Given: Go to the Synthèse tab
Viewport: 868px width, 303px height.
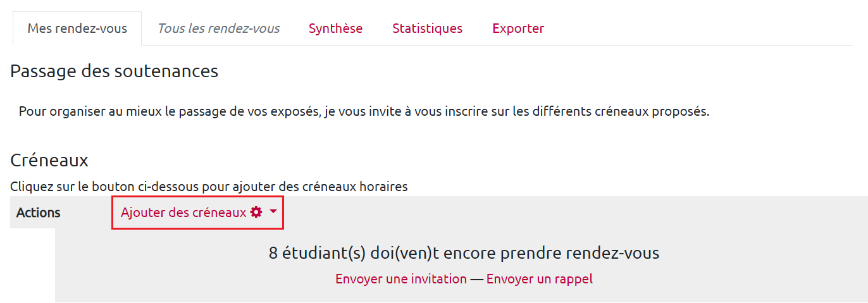Looking at the screenshot, I should click(x=335, y=28).
